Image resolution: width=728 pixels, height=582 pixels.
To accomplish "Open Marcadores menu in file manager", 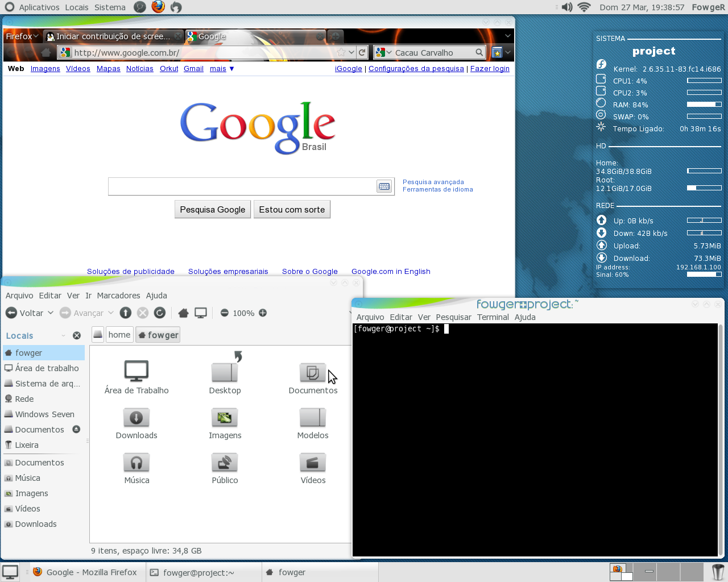I will click(118, 296).
